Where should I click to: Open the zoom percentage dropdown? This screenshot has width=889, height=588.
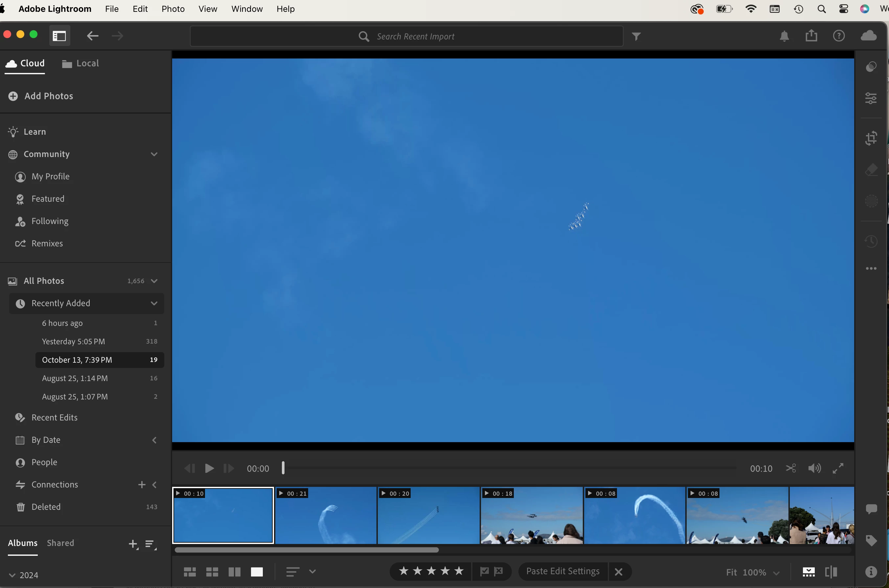tap(776, 573)
